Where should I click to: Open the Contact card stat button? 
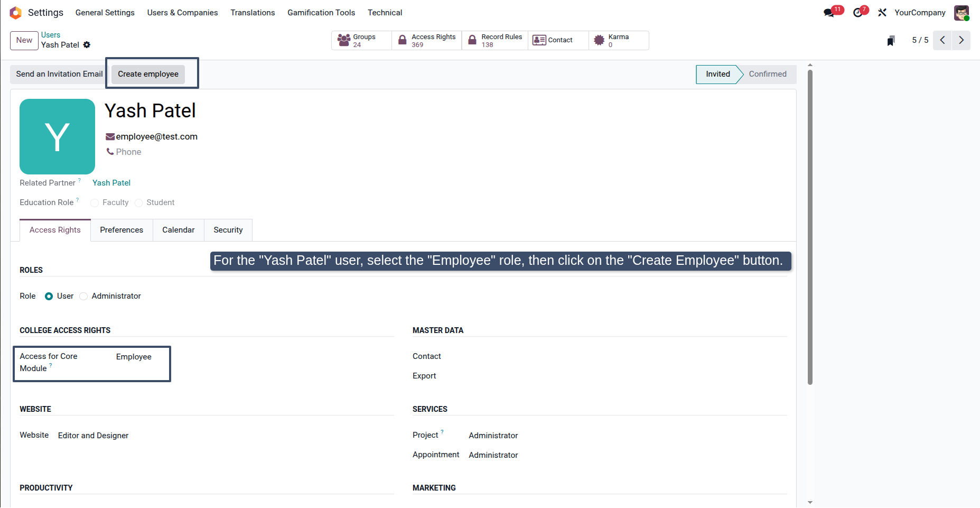click(x=558, y=41)
